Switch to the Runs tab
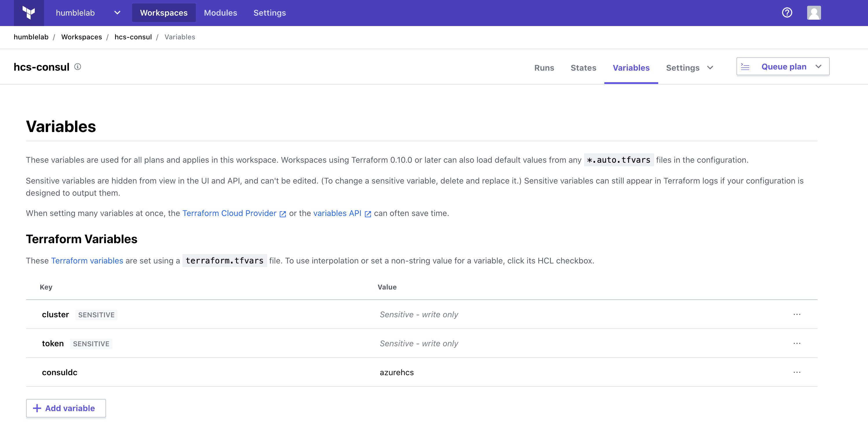 coord(544,68)
